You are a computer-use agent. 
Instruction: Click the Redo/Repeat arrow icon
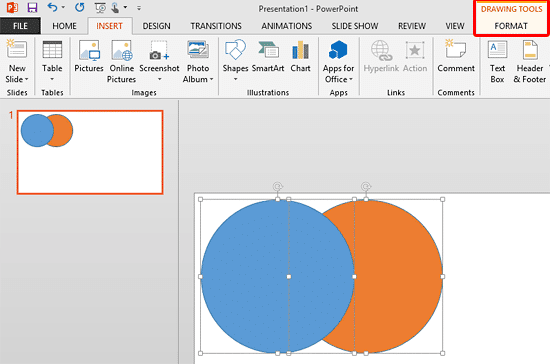[80, 7]
